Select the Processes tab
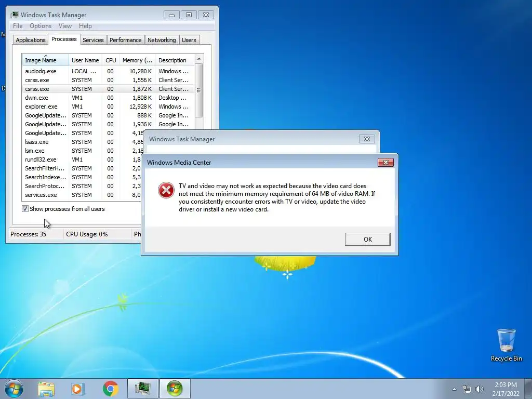Screen dimensions: 532x399 click(64, 39)
